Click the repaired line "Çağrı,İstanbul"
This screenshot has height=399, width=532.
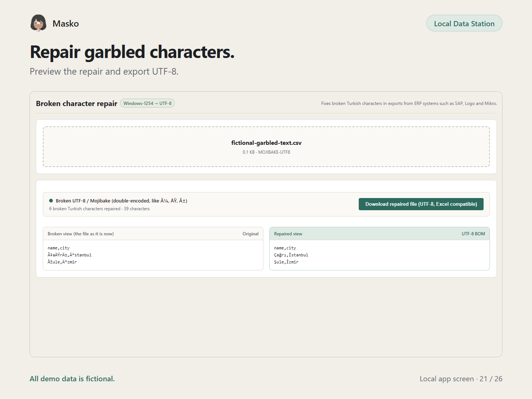(291, 255)
